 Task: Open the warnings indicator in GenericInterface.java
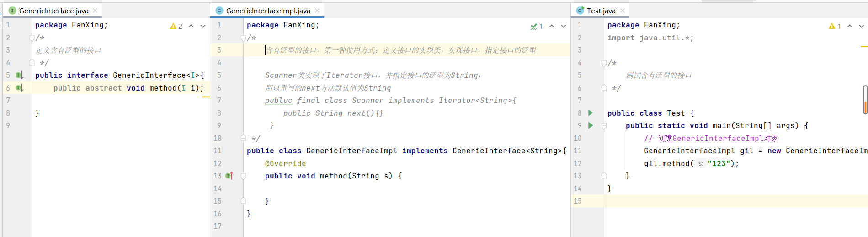[176, 26]
